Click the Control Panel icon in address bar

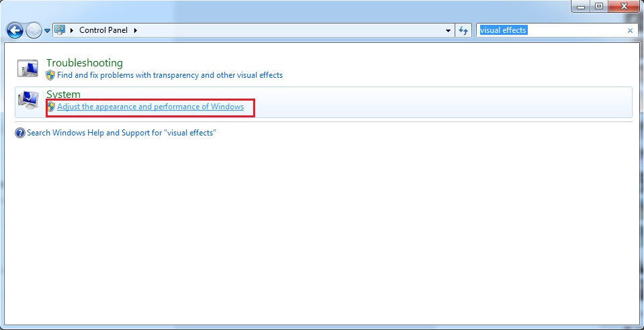click(60, 30)
